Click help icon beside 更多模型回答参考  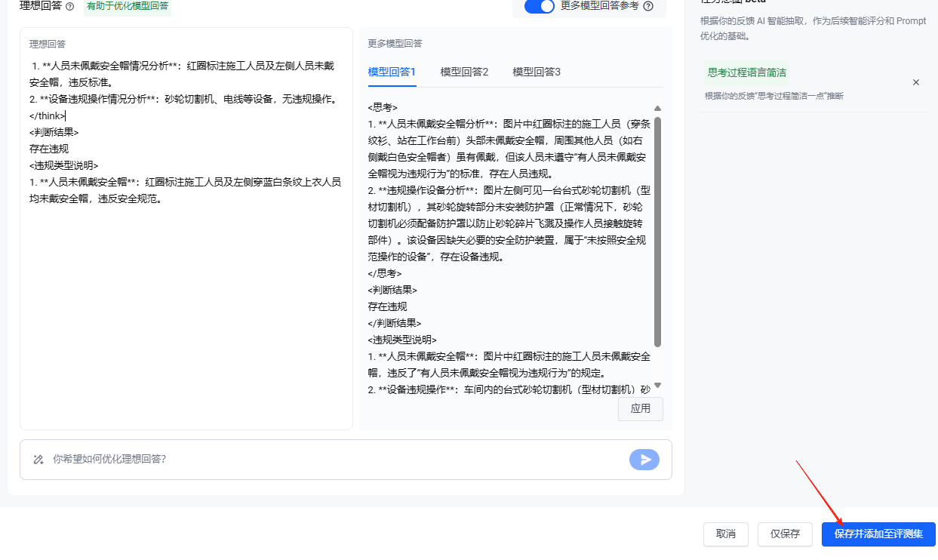(x=648, y=6)
